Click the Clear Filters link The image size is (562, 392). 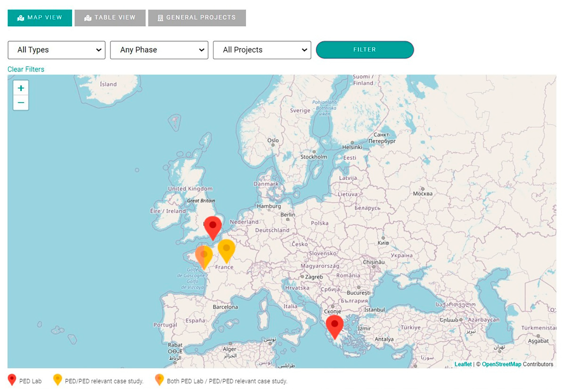[26, 69]
